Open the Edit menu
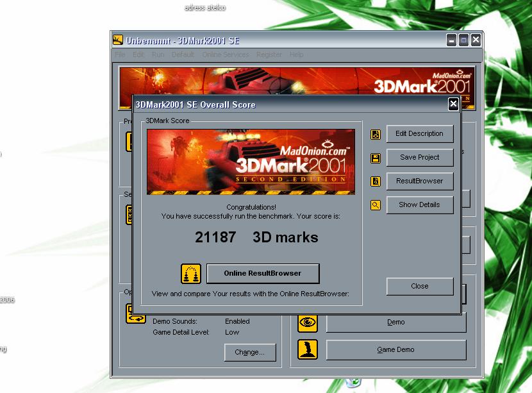Image resolution: width=532 pixels, height=393 pixels. (138, 54)
